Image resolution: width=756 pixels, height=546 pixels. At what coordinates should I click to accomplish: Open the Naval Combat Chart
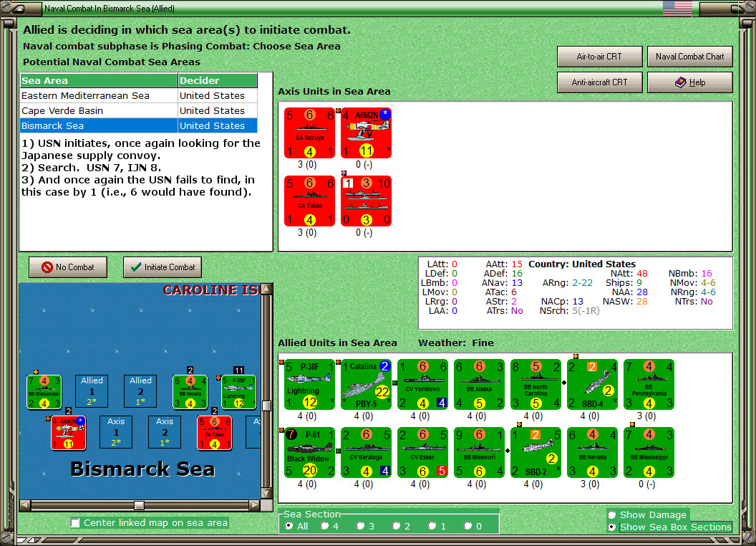690,57
